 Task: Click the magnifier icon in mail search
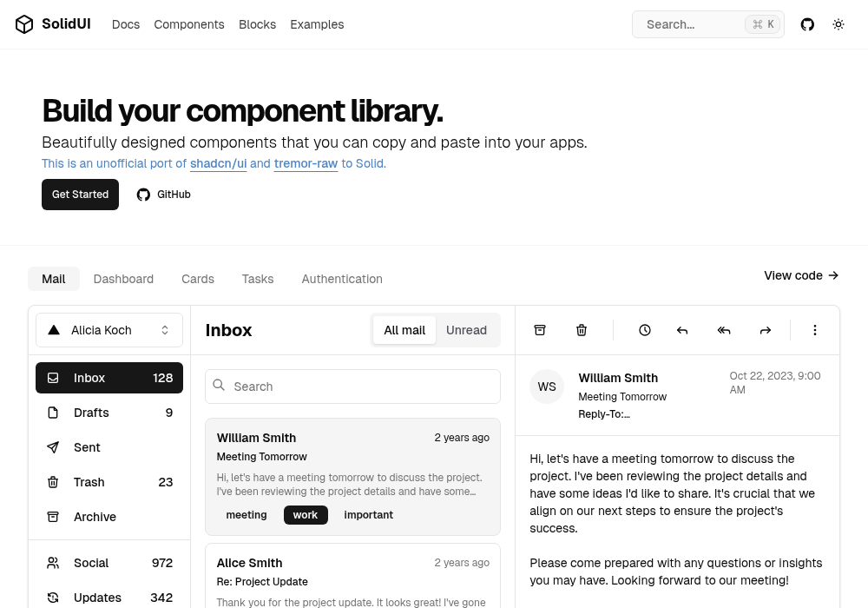219,385
